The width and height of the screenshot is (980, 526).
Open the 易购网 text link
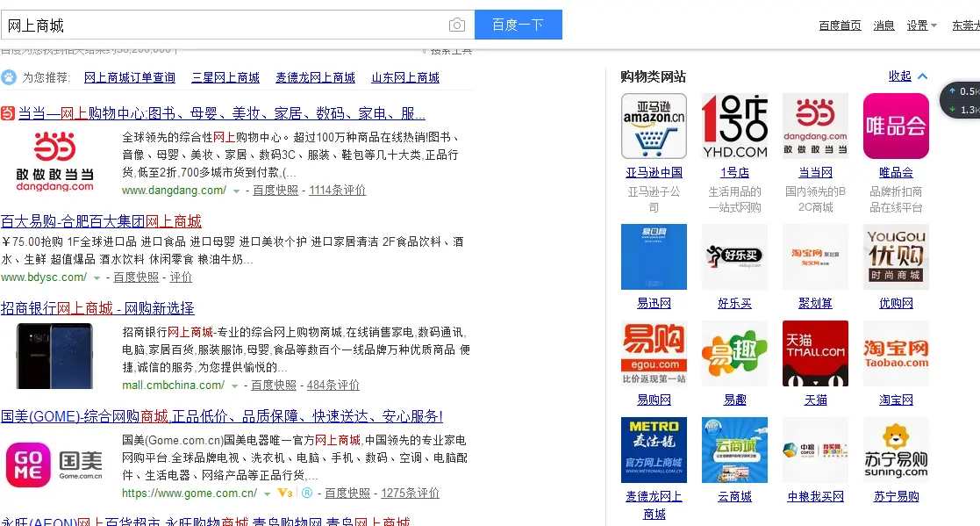tap(654, 400)
